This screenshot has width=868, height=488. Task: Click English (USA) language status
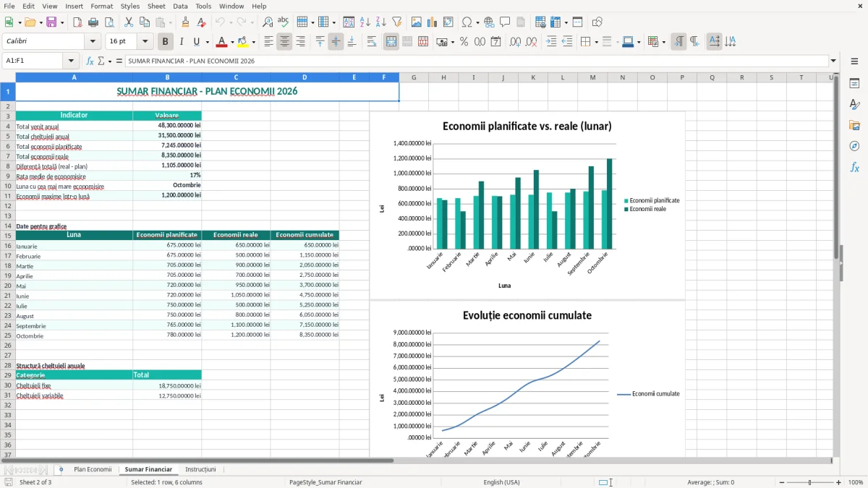[501, 482]
